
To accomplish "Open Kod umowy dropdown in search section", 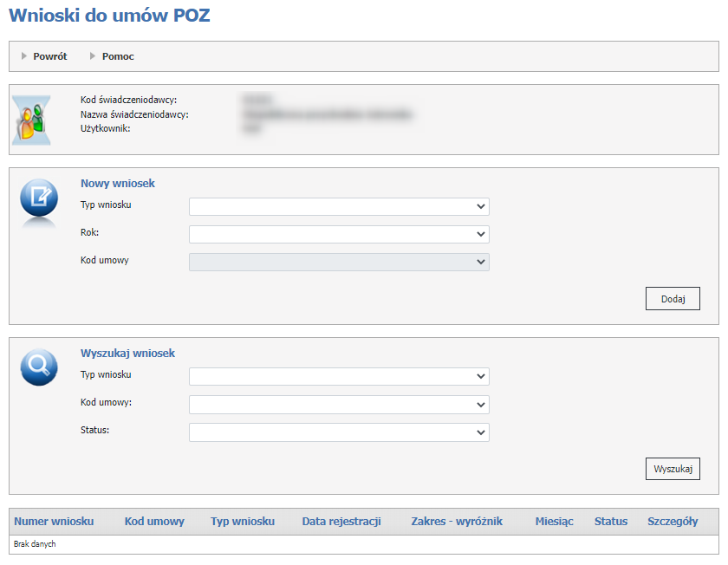I will pos(339,404).
